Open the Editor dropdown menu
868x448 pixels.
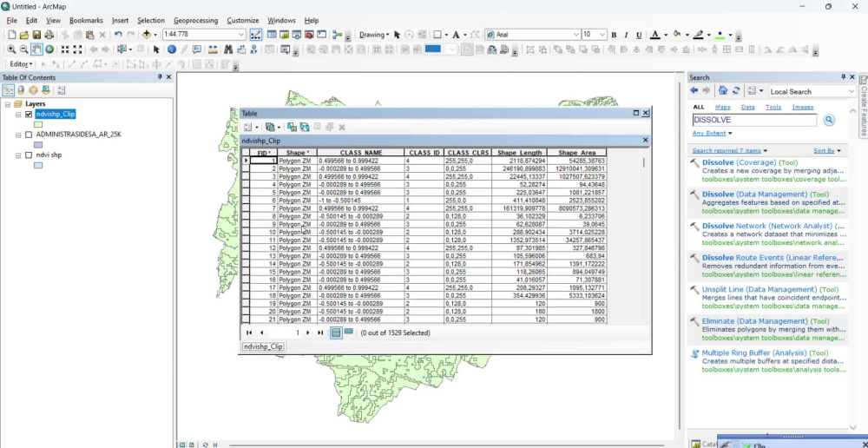[21, 64]
